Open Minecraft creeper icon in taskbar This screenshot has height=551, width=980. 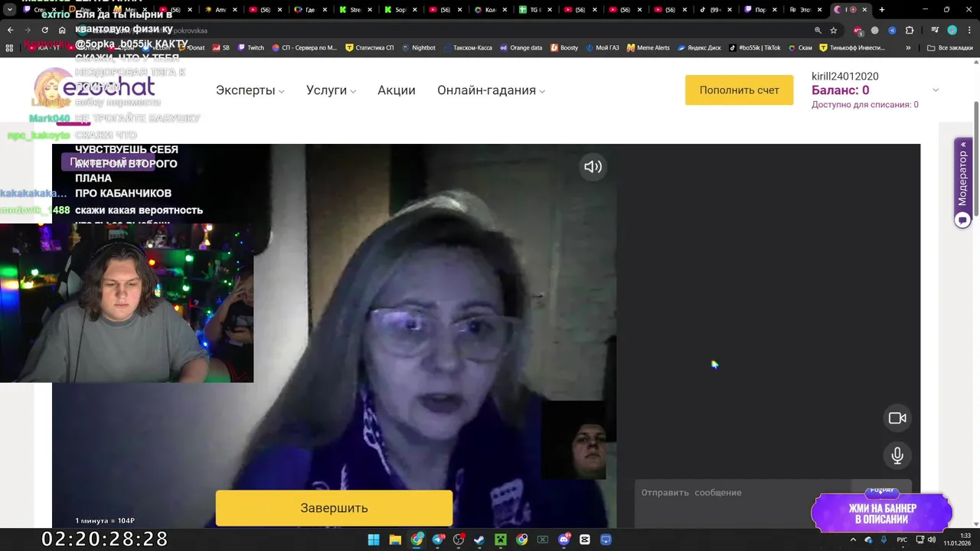(x=501, y=540)
